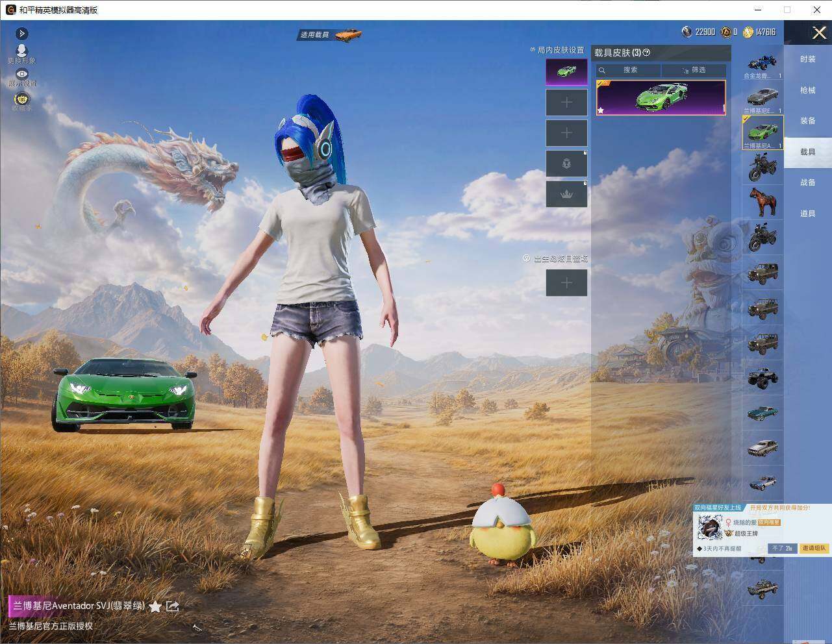Open the 道具 tab

[807, 214]
